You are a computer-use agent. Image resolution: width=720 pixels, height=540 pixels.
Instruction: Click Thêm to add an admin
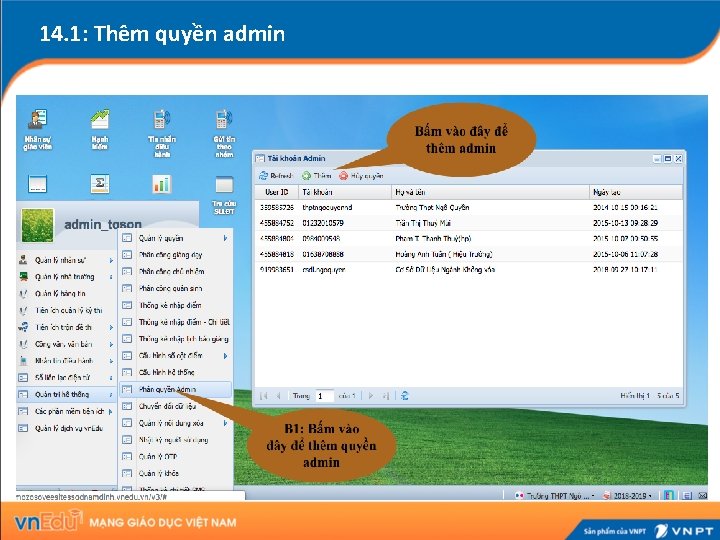coord(317,175)
